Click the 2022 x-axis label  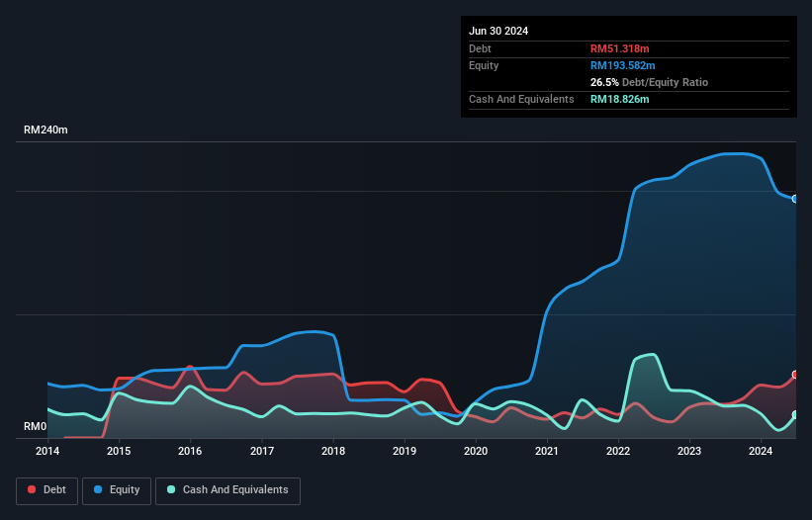618,451
